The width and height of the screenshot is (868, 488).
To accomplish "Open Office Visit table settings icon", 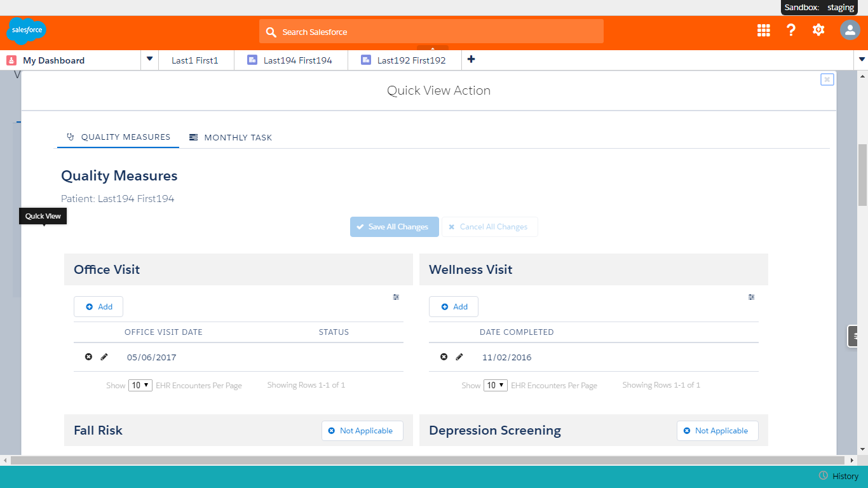I will (396, 297).
